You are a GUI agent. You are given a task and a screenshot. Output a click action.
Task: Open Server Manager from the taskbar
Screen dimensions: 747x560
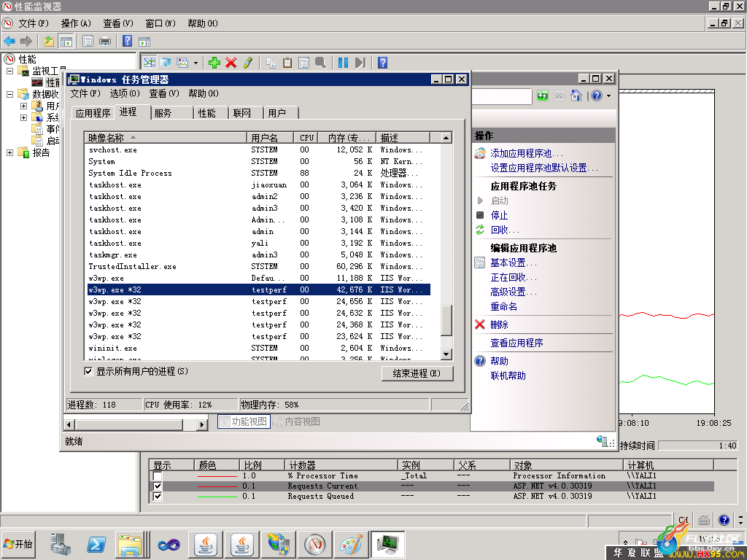click(60, 544)
